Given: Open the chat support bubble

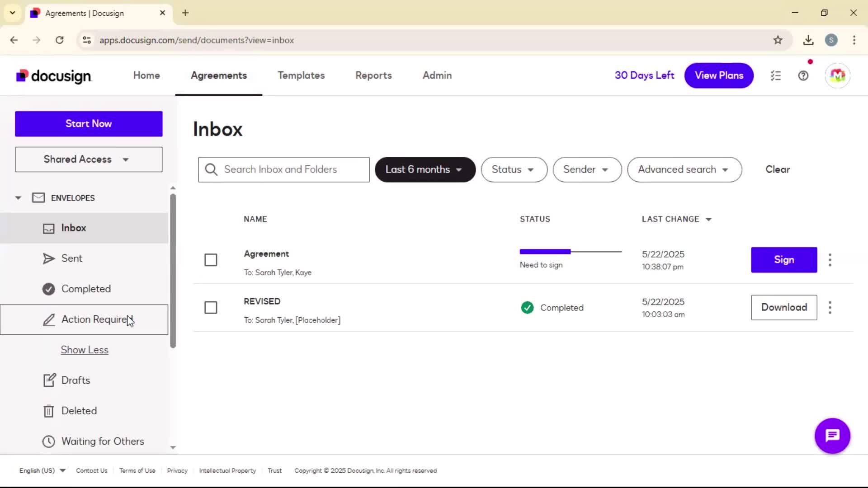Looking at the screenshot, I should 832,436.
